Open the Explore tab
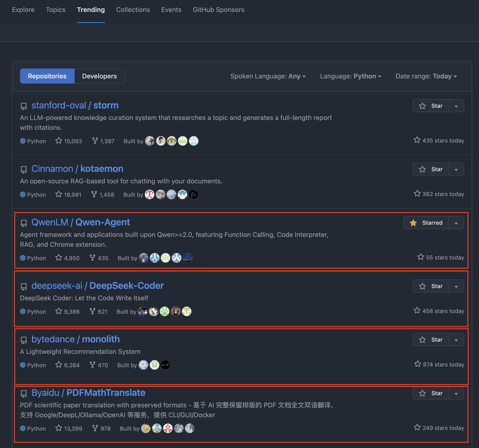The image size is (479, 448). coord(23,10)
